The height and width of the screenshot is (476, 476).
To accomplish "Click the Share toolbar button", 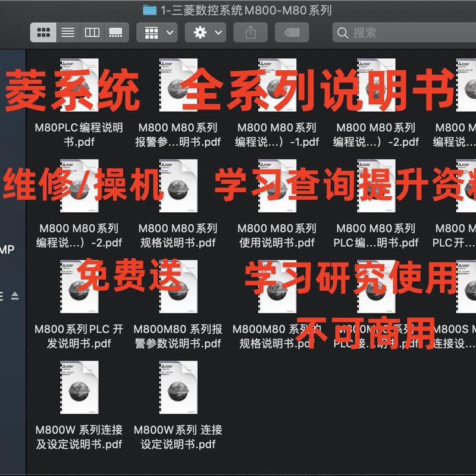I will [250, 32].
